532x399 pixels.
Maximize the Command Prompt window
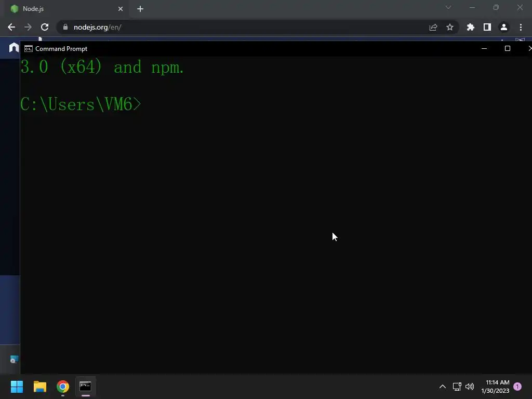508,48
